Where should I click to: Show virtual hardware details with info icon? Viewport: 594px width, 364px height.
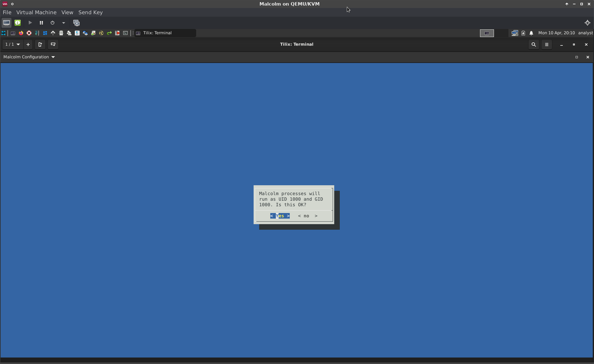pyautogui.click(x=18, y=23)
